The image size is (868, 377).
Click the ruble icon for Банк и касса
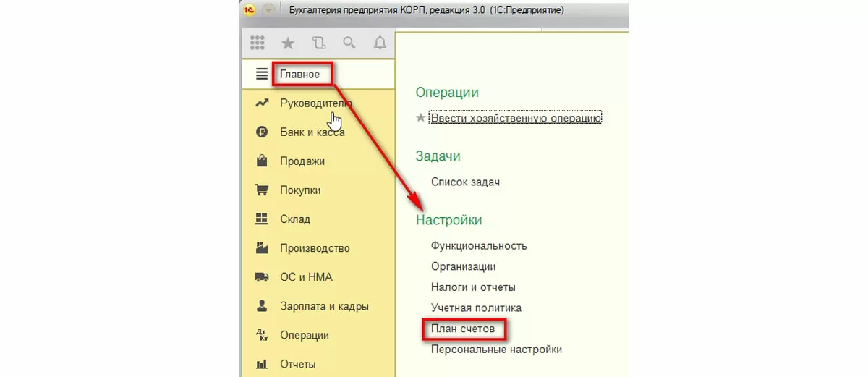[x=262, y=132]
